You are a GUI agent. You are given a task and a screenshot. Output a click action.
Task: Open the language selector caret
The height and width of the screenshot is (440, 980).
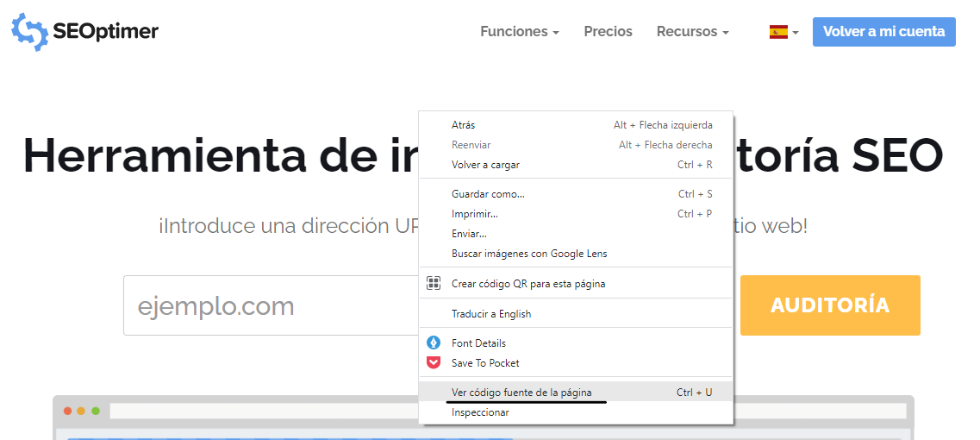pyautogui.click(x=796, y=33)
